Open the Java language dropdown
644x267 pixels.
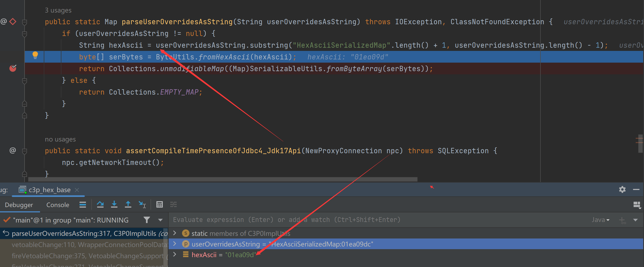coord(600,220)
